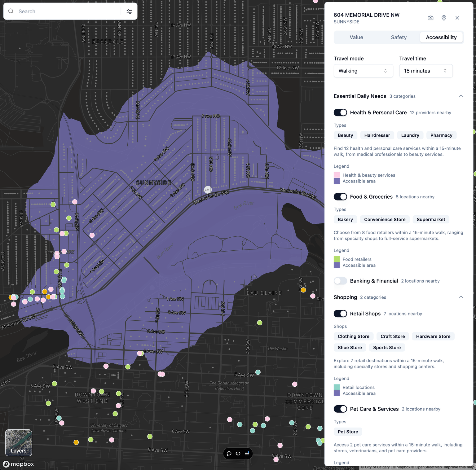Screen dimensions: 476x470
Task: Click the ROSEDALE label on map
Action: point(108,42)
